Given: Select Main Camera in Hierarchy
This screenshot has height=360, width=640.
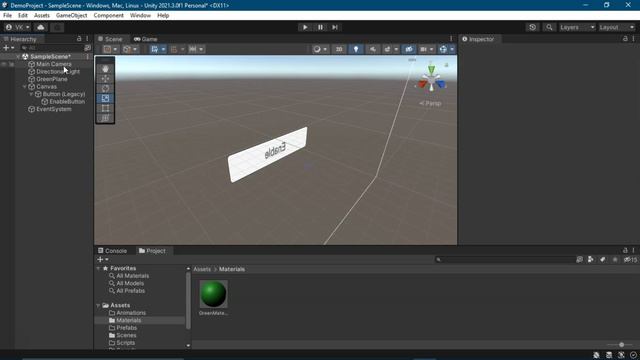Looking at the screenshot, I should pyautogui.click(x=54, y=64).
